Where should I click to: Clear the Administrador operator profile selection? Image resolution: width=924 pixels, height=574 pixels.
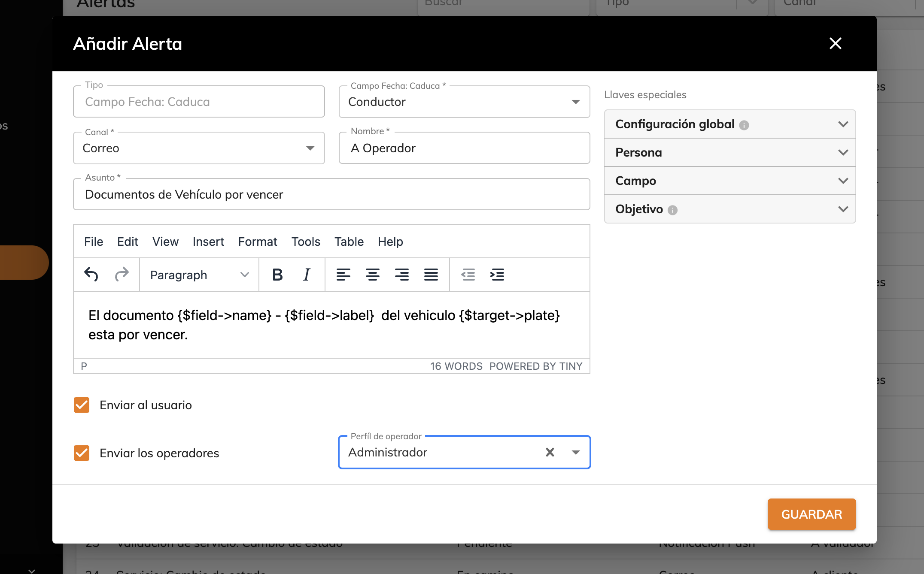pos(550,452)
